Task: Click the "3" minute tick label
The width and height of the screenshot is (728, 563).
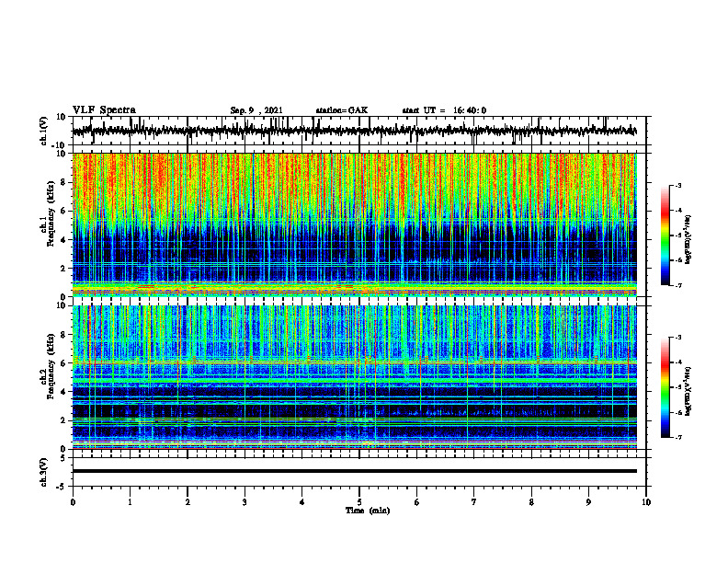Action: pos(245,502)
